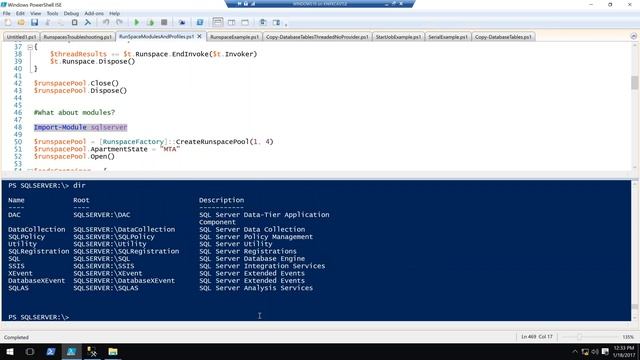
Task: Open the taskbar clock showing 12:33 PM
Action: tap(624, 351)
